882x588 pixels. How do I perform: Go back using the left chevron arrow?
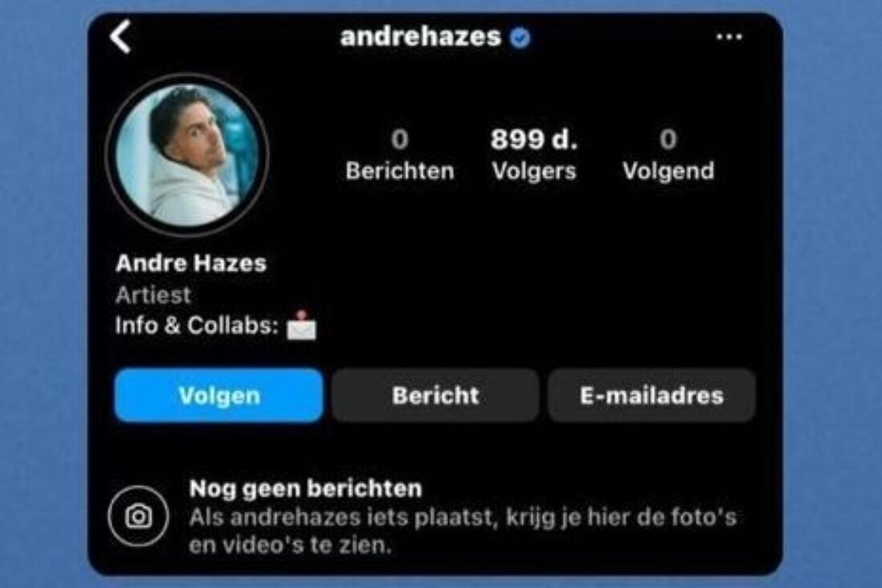pos(120,37)
